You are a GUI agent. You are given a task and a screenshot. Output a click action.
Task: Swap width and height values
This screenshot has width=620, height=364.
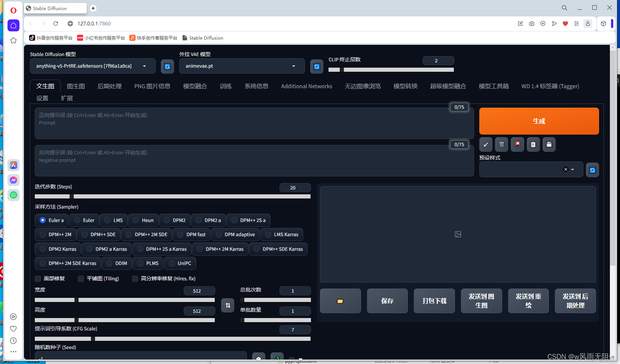(x=228, y=305)
